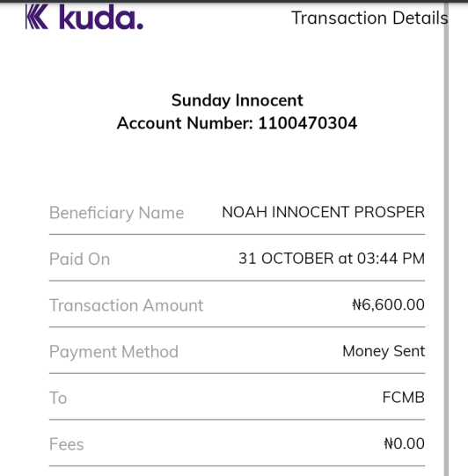Click the Paid On label
This screenshot has width=468, height=476.
pyautogui.click(x=79, y=260)
